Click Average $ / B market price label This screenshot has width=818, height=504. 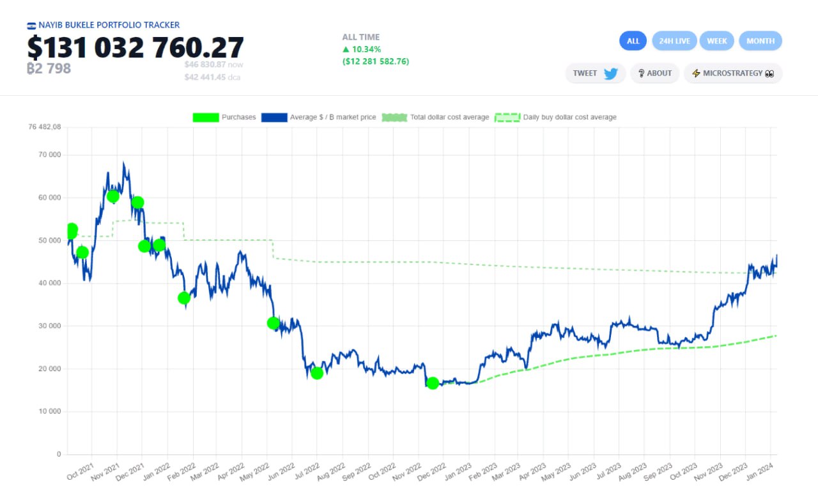[333, 118]
